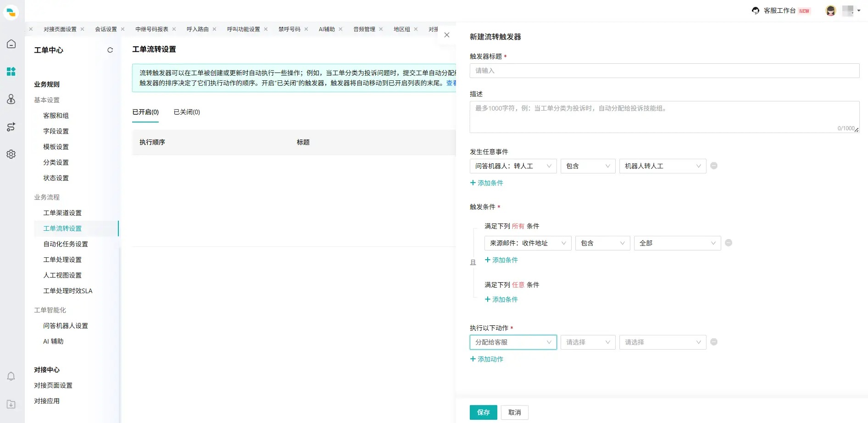Remove the 分配给客服 action row
The width and height of the screenshot is (868, 423).
click(x=714, y=342)
